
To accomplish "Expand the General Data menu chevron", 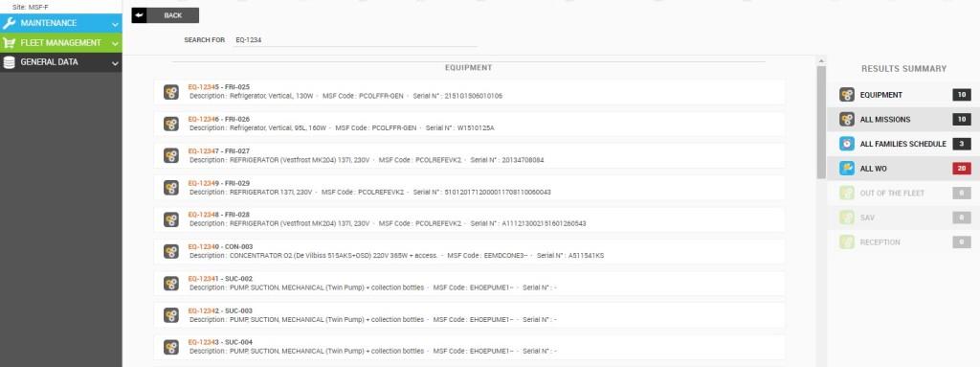I will pyautogui.click(x=115, y=63).
